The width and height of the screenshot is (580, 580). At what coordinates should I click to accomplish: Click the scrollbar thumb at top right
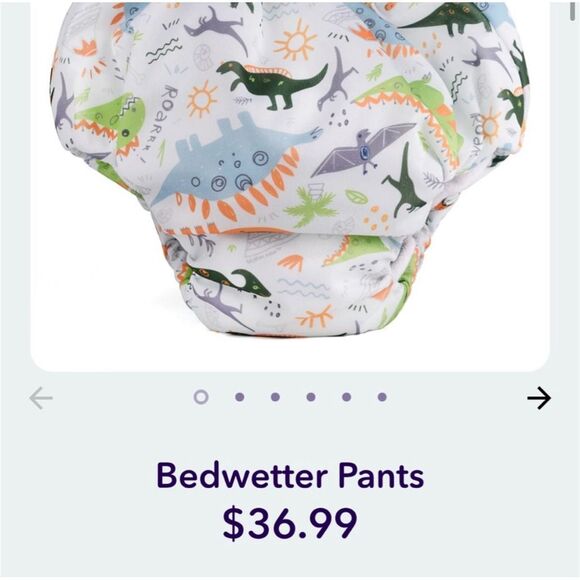coord(573,9)
